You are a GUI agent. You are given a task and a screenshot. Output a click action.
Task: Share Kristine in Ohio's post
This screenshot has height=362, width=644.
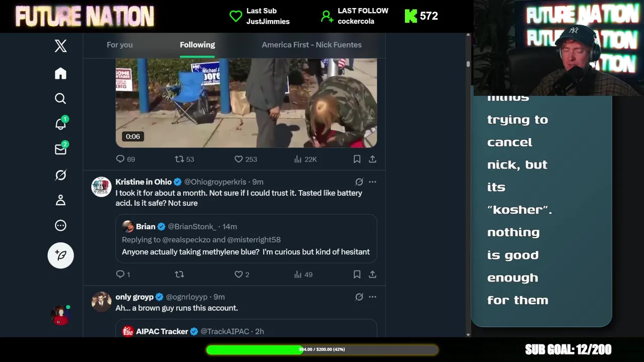pos(372,274)
